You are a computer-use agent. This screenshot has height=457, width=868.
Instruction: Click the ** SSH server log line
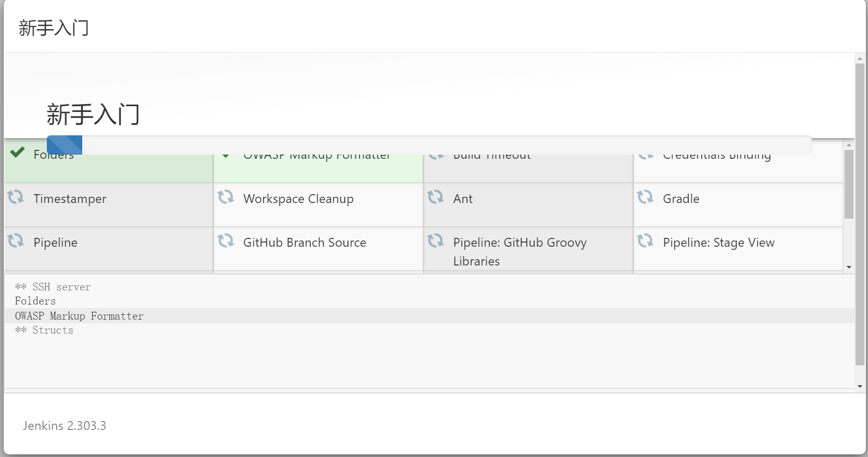click(x=53, y=287)
